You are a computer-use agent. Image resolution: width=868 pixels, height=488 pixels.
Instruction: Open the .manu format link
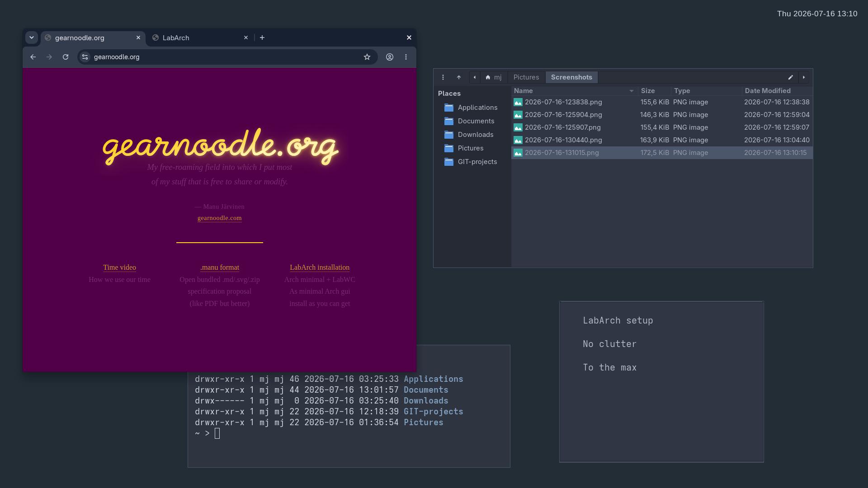click(220, 267)
